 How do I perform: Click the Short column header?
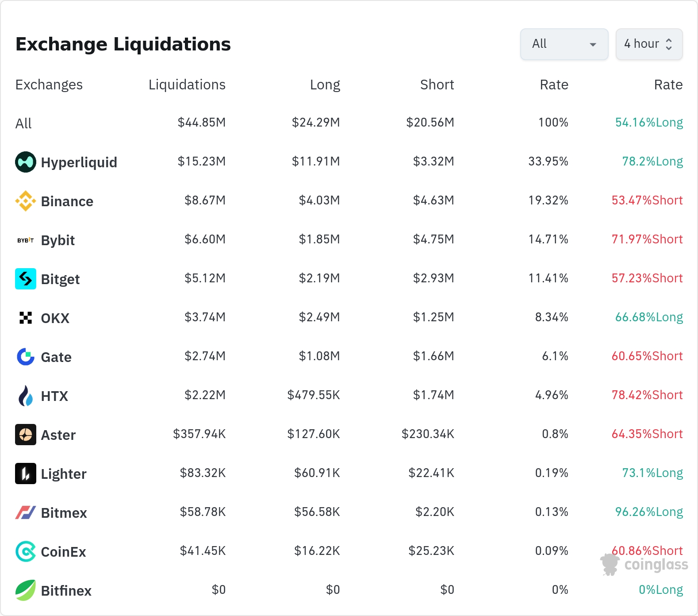click(437, 85)
